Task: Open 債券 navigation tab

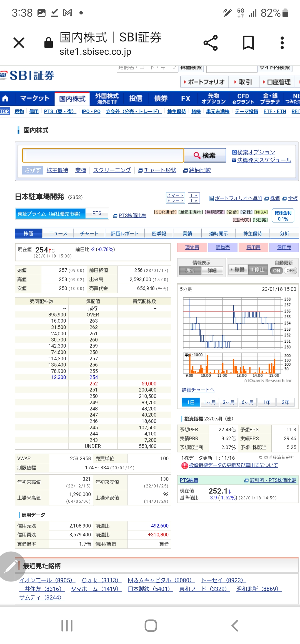Action: tap(161, 98)
